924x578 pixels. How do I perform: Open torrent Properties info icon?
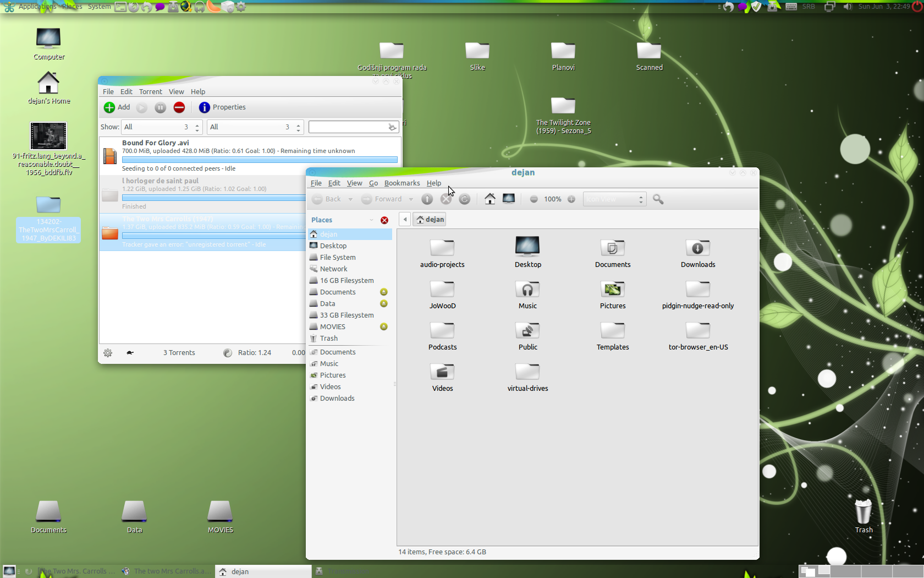pyautogui.click(x=205, y=107)
